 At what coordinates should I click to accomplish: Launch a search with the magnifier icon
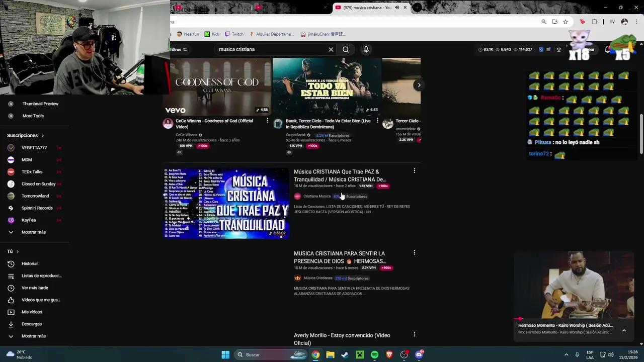346,49
